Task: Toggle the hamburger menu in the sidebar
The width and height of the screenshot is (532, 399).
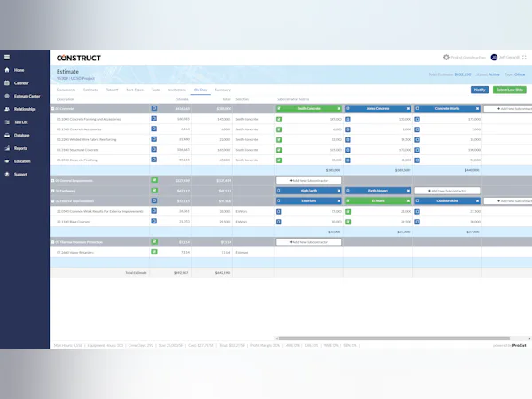Action: point(7,57)
